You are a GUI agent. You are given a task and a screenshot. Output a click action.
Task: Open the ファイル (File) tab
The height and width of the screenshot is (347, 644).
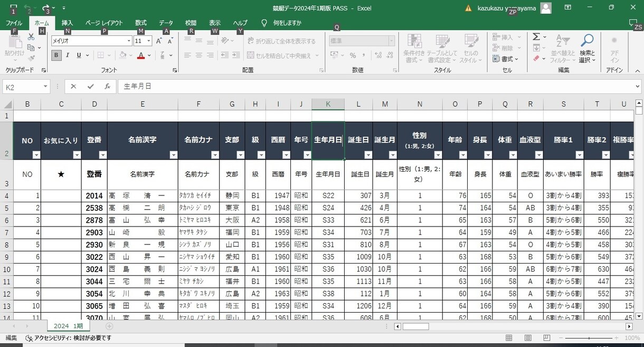pyautogui.click(x=14, y=23)
